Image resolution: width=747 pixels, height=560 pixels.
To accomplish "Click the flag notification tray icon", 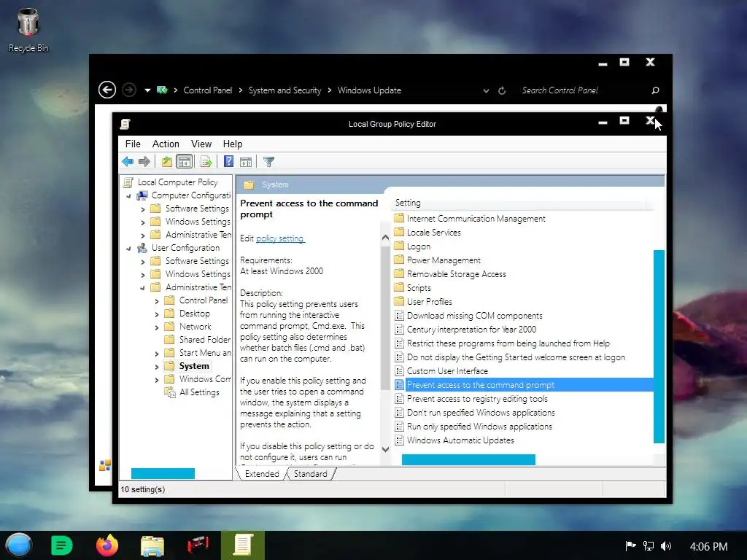I will click(x=631, y=545).
